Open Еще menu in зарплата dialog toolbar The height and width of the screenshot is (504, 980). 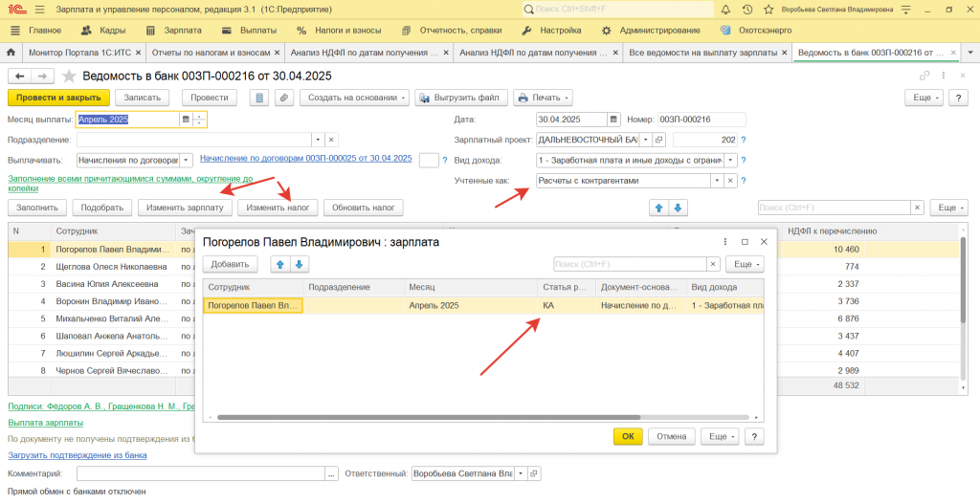(x=745, y=264)
